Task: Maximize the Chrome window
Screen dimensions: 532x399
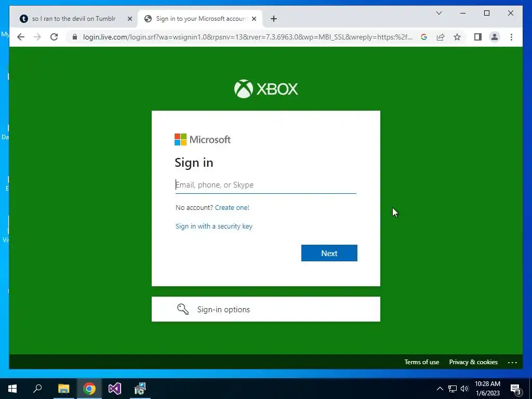Action: click(486, 13)
